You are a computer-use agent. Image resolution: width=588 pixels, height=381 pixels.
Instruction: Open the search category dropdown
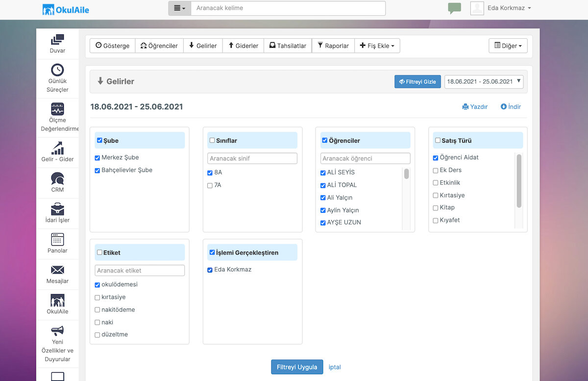tap(180, 8)
